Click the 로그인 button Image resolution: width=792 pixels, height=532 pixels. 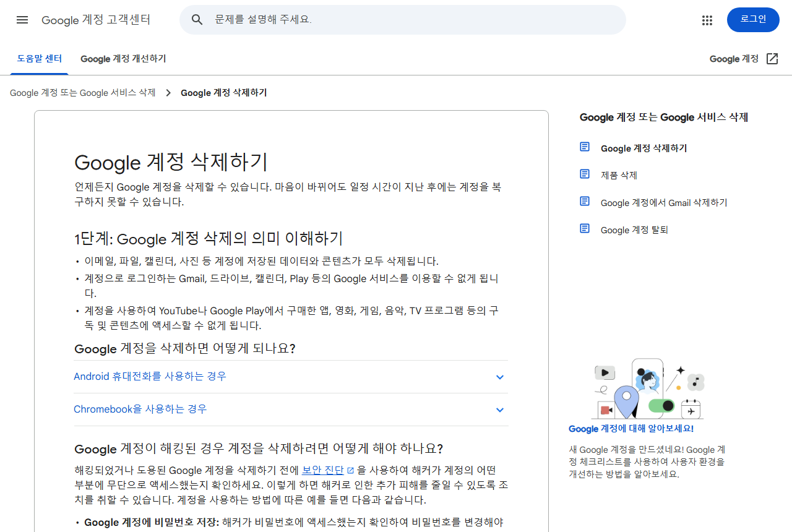coord(753,20)
